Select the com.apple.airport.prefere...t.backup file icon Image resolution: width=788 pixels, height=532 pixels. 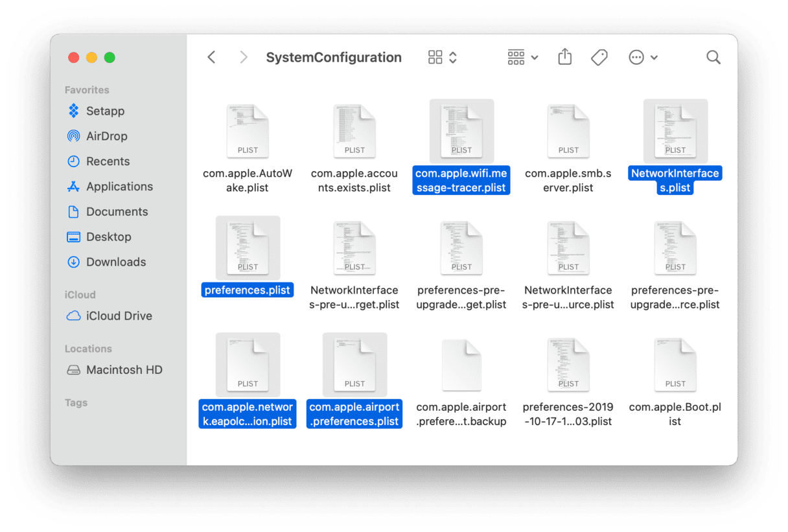461,365
